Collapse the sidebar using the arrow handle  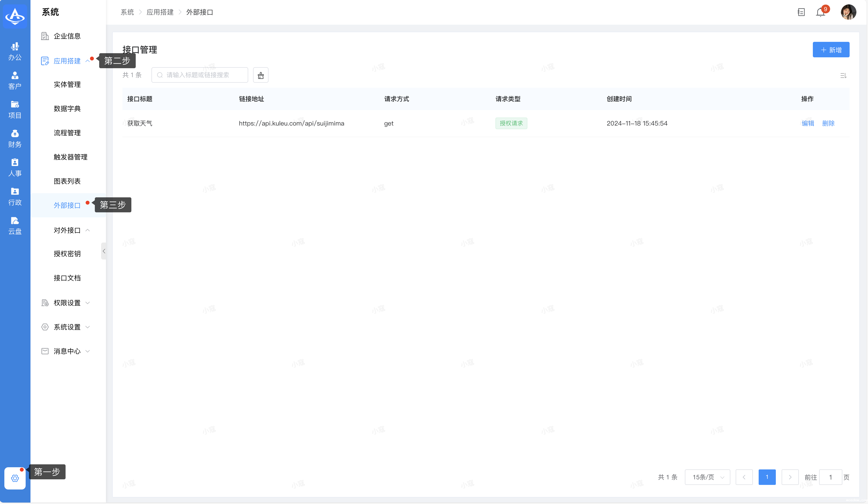104,251
